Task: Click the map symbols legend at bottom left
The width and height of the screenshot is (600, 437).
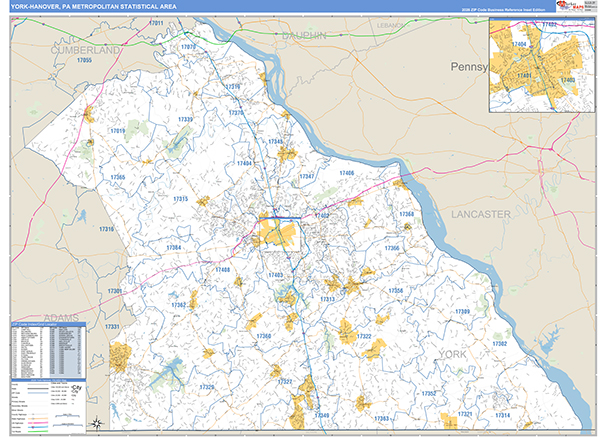Action: (46, 400)
